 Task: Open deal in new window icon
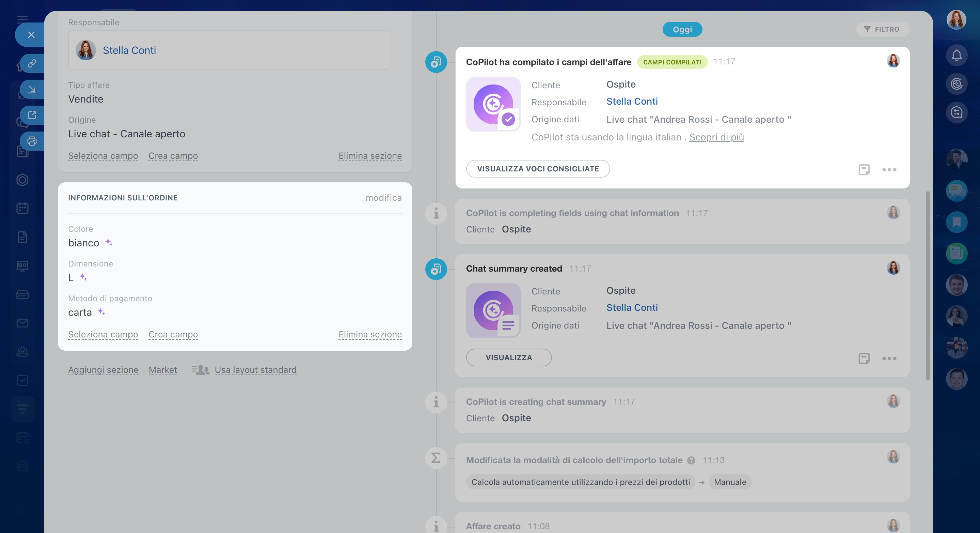(32, 115)
